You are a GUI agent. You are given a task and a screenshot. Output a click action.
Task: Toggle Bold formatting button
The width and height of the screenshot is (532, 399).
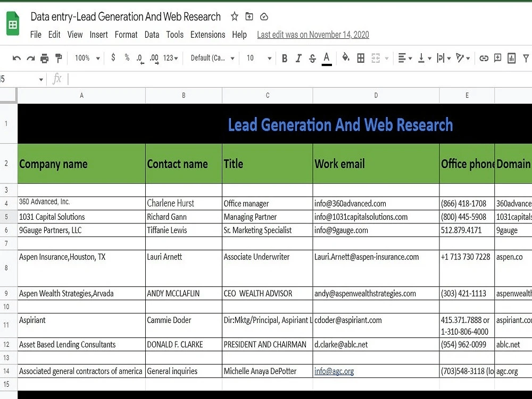click(x=285, y=59)
